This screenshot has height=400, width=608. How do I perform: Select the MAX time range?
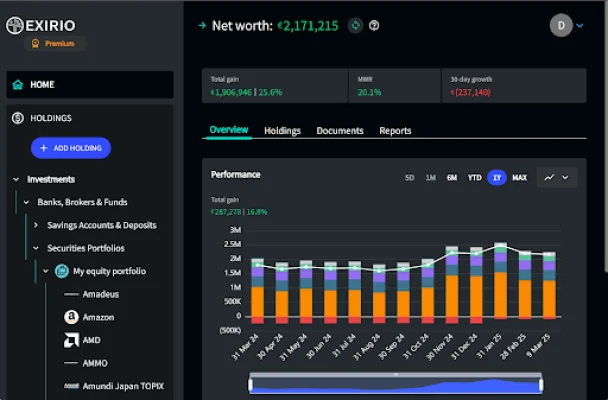[519, 178]
